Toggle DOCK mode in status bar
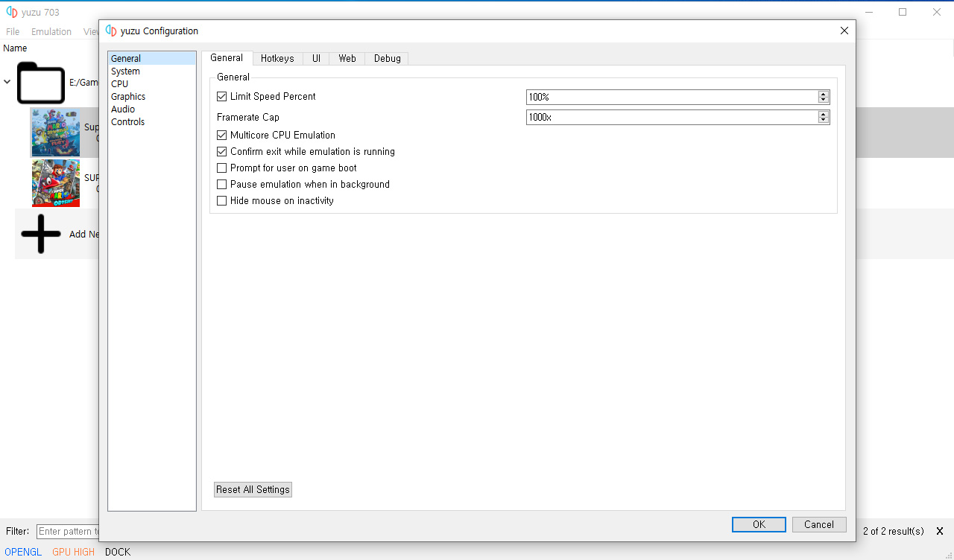 pyautogui.click(x=118, y=552)
